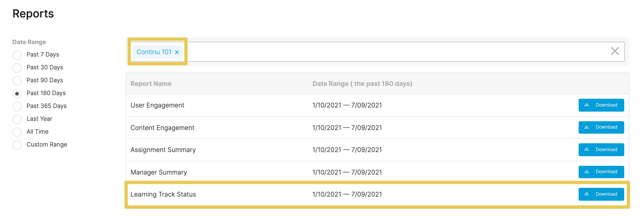Viewport: 644px width, 220px height.
Task: Choose the Past 90 Days date range
Action: click(17, 81)
